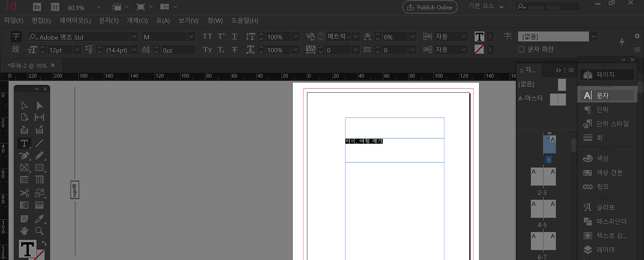The width and height of the screenshot is (644, 260).
Task: Select the Scissors tool
Action: pos(24,193)
